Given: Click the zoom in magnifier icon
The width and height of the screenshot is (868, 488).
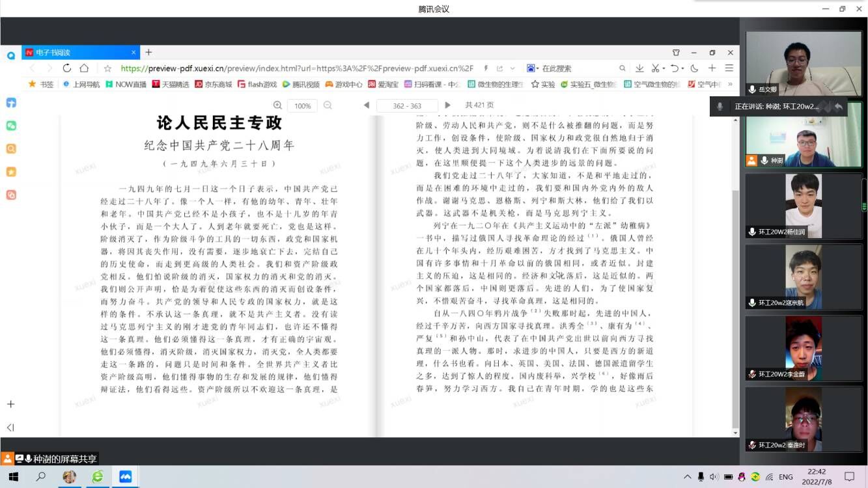Looking at the screenshot, I should pos(278,105).
